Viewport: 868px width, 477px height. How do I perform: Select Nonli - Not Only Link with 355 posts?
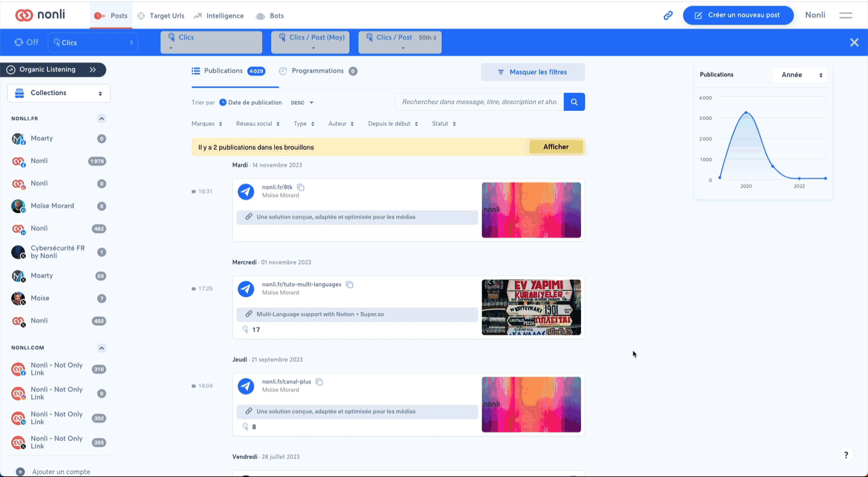[x=58, y=443]
